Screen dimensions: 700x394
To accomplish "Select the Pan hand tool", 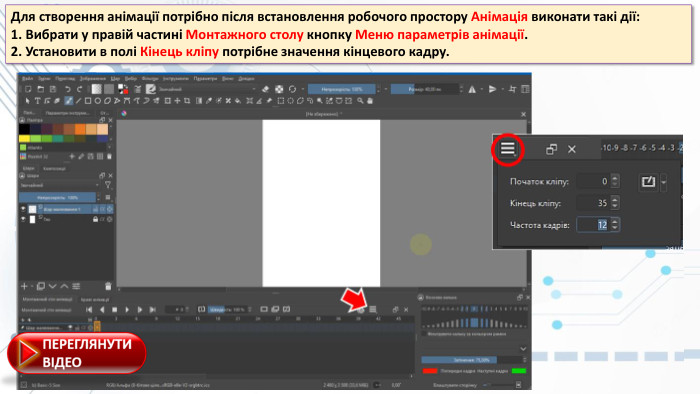I will [370, 101].
